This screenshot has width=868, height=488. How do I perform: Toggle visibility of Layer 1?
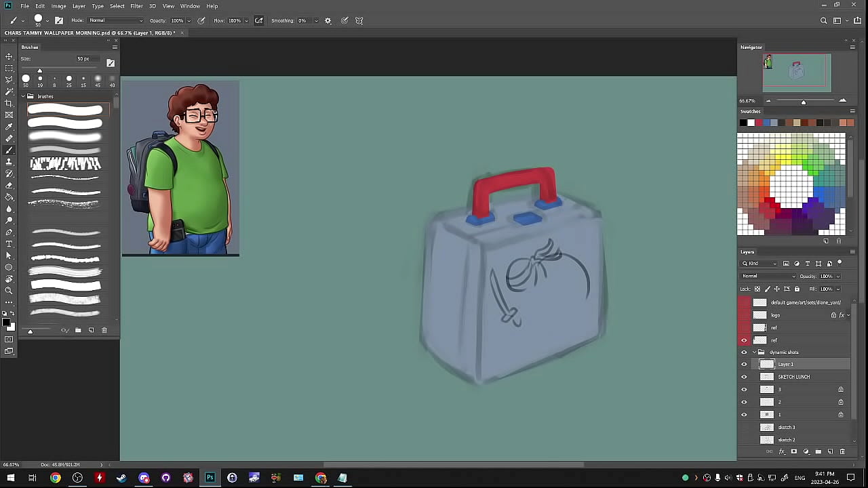point(744,365)
